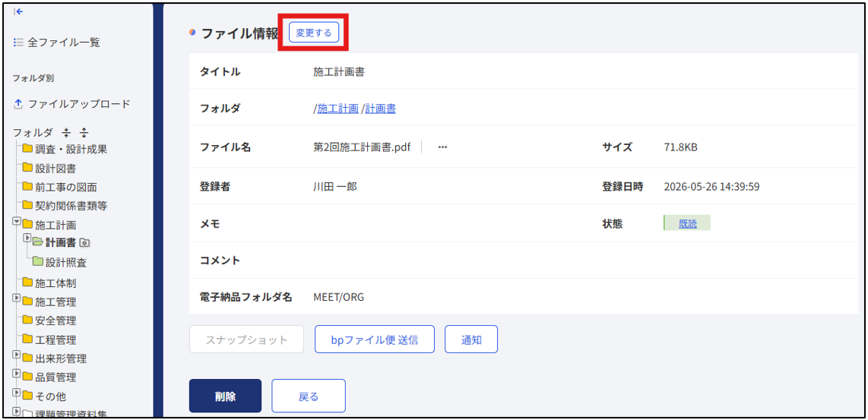This screenshot has width=868, height=420.
Task: Select the 課題管理資料集 folder in the tree
Action: click(71, 413)
